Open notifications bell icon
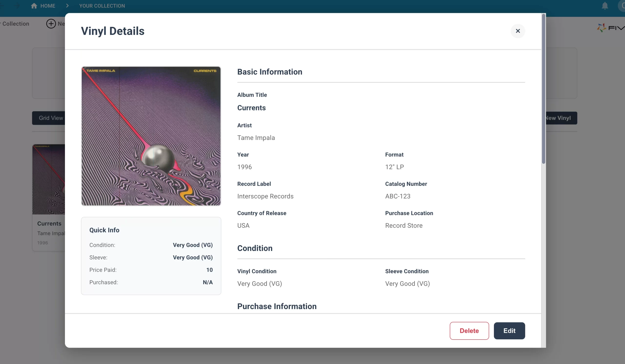The height and width of the screenshot is (364, 625). 605,6
